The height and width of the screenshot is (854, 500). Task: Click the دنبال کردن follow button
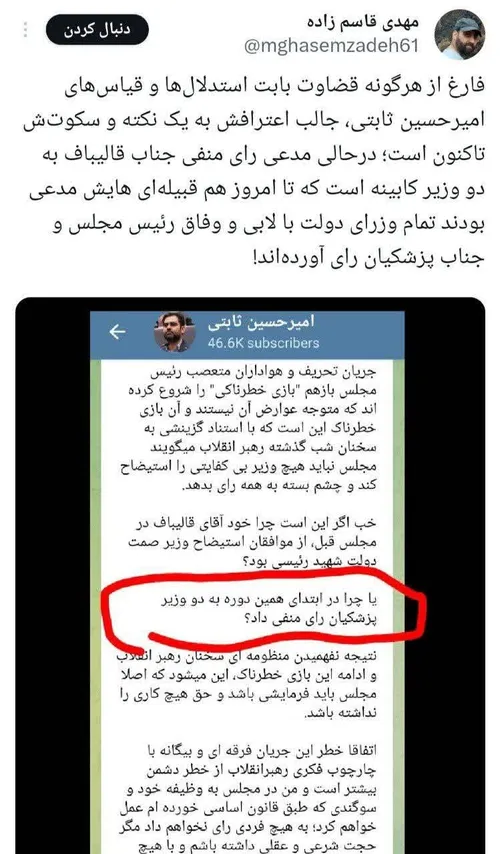[x=96, y=30]
